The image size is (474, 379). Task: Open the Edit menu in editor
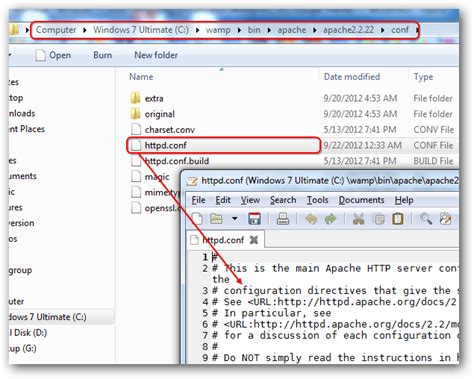(223, 200)
